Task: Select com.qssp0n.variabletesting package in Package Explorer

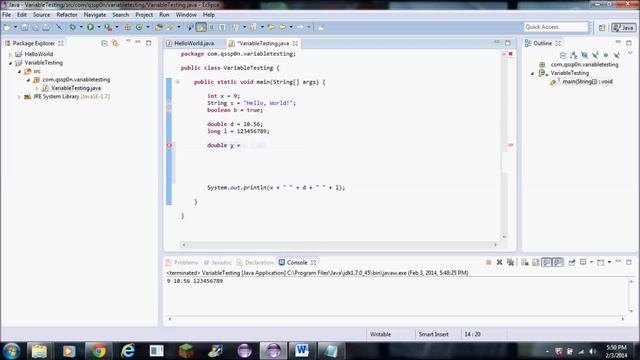Action: 76,80
